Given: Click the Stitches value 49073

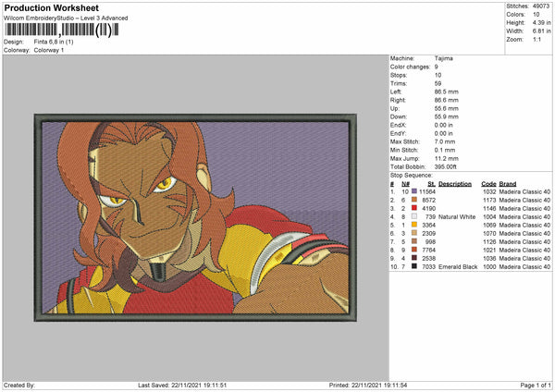Looking at the screenshot, I should (541, 6).
